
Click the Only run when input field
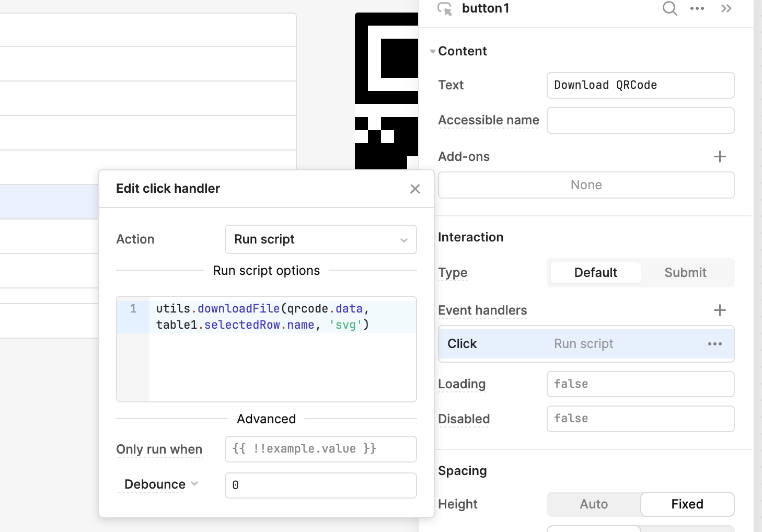[x=320, y=449]
